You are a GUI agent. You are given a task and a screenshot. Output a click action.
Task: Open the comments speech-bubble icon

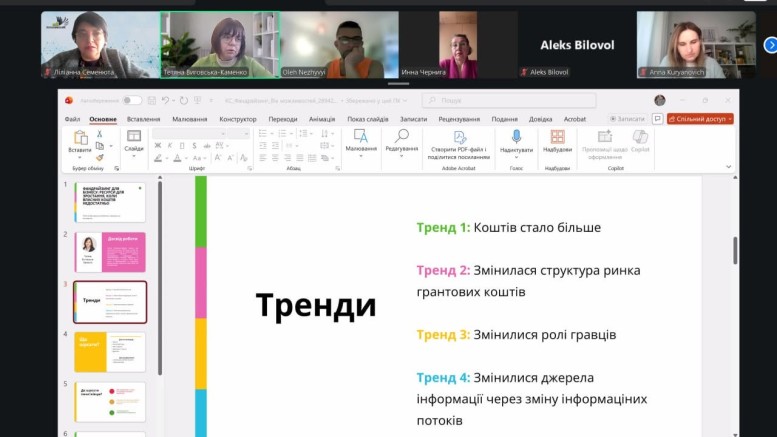point(658,119)
